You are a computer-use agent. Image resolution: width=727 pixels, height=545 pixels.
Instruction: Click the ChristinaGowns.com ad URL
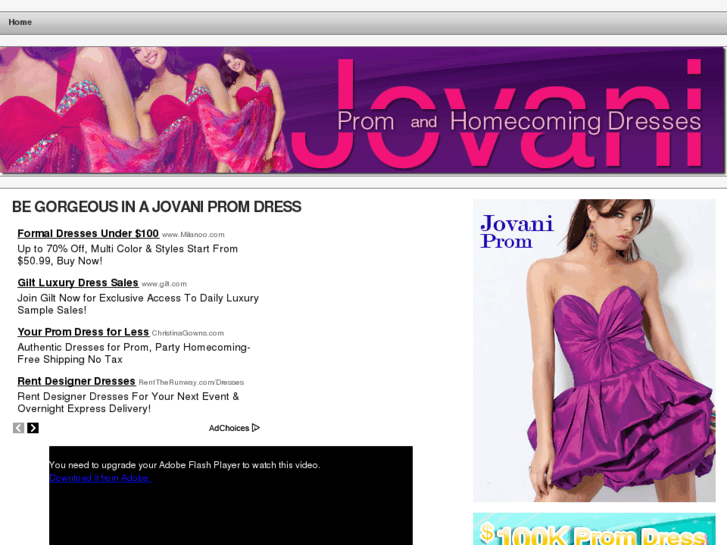tap(188, 333)
